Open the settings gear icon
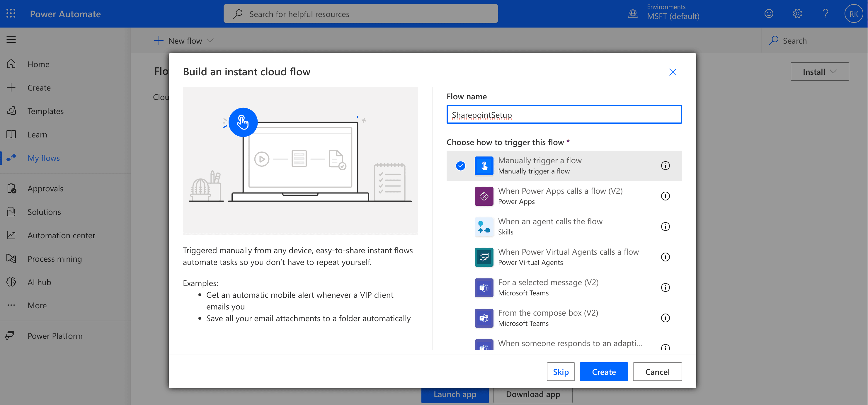 coord(797,13)
